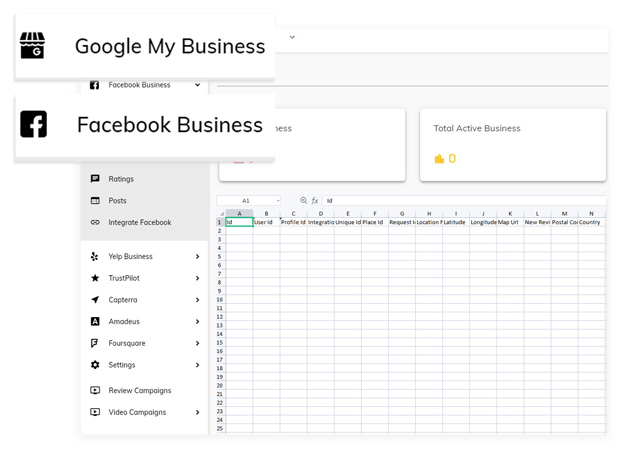Click the large Facebook logo icon
The image size is (624, 452).
33,124
